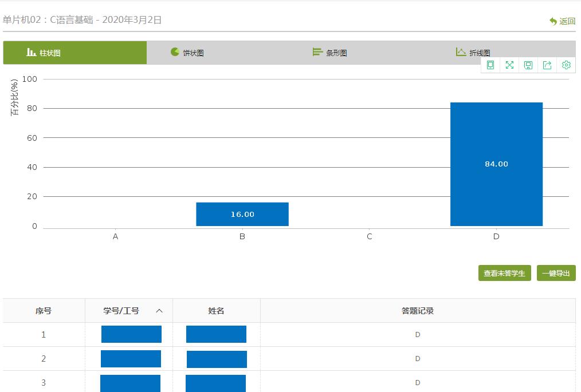
Task: Click the 查看未答学生 button
Action: coord(504,273)
